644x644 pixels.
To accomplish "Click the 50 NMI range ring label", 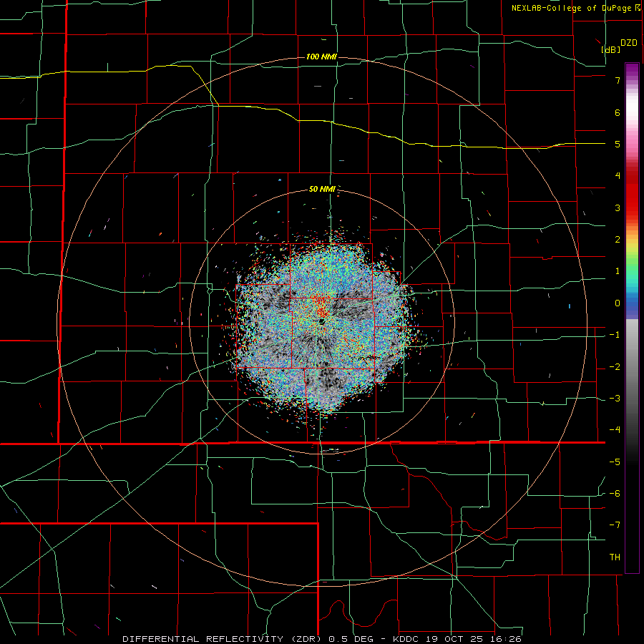I will coord(323,189).
